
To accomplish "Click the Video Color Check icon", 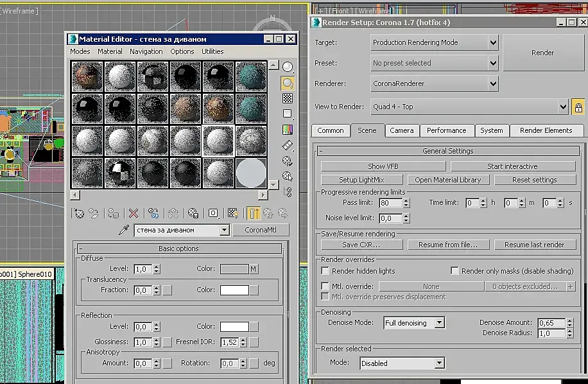I will [x=288, y=130].
